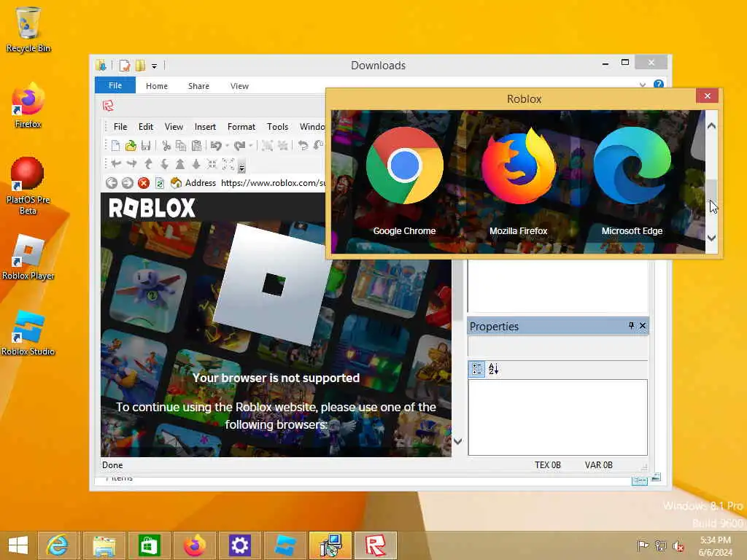747x560 pixels.
Task: Open the Edit menu
Action: pyautogui.click(x=146, y=127)
